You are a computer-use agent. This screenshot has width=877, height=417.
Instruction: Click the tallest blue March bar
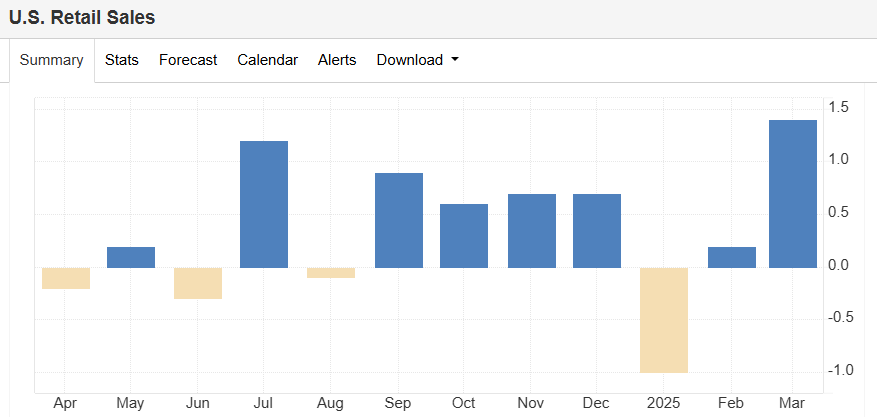point(793,194)
